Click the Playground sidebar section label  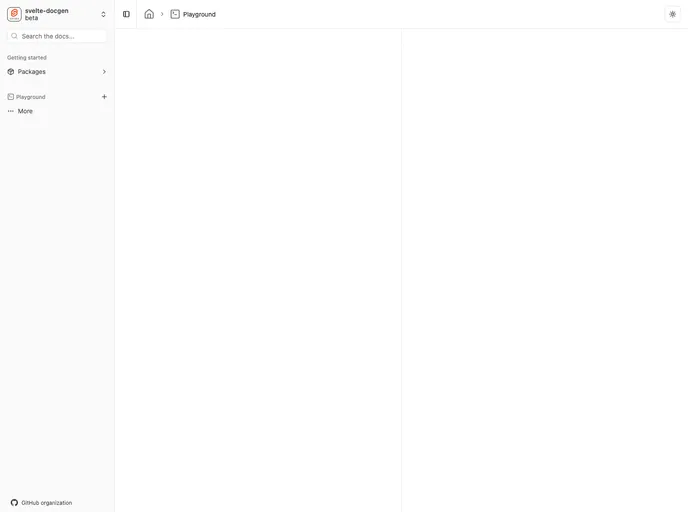[31, 97]
